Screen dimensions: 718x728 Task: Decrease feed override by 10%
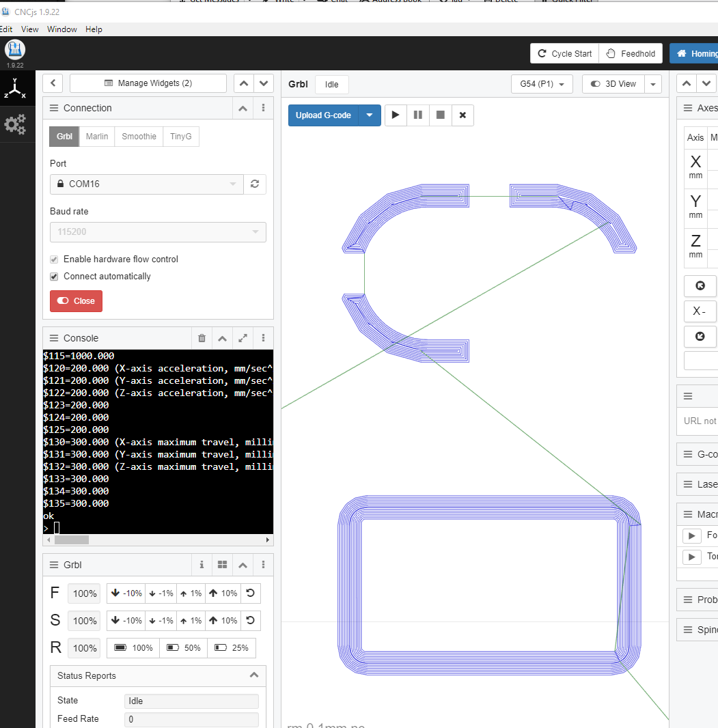click(126, 593)
